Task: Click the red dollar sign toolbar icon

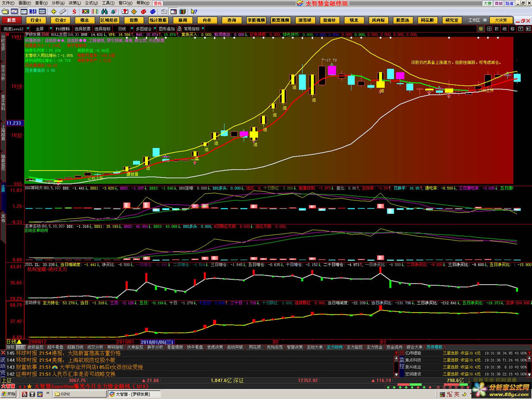Action: 74,11
